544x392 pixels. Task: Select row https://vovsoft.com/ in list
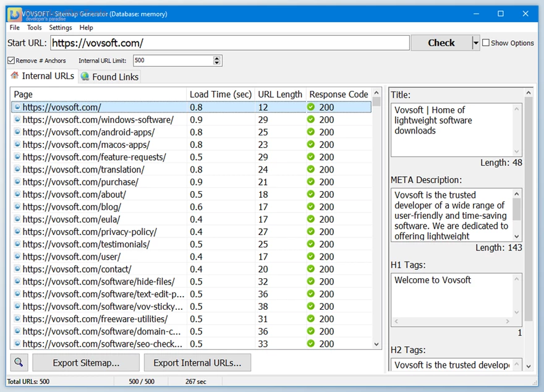(x=191, y=107)
